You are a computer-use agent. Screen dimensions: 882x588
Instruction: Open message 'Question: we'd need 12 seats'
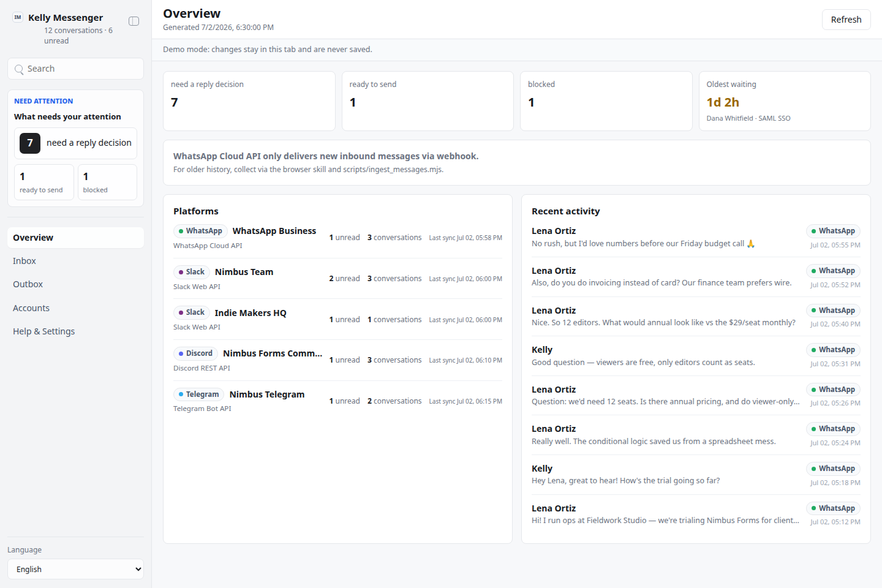pos(696,396)
